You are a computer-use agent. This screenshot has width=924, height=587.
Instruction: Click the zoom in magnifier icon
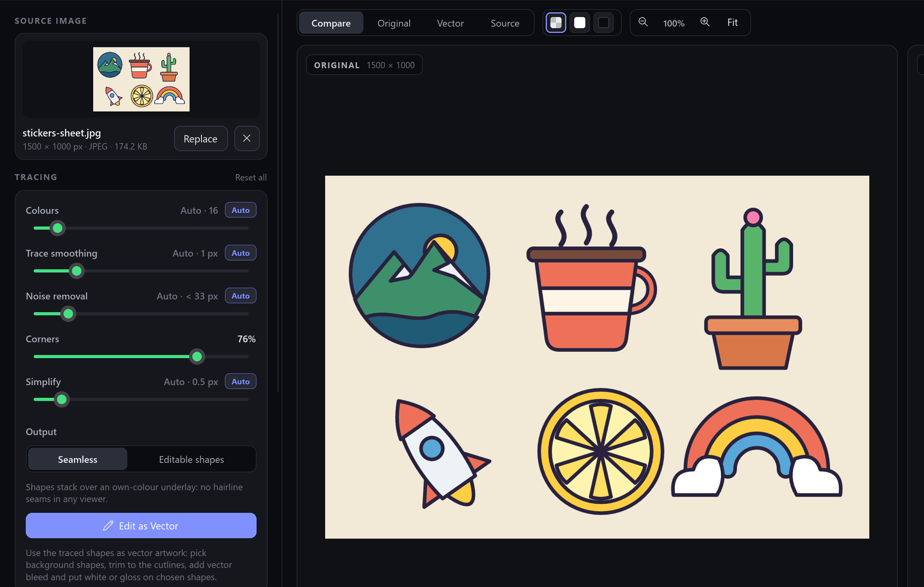[705, 22]
